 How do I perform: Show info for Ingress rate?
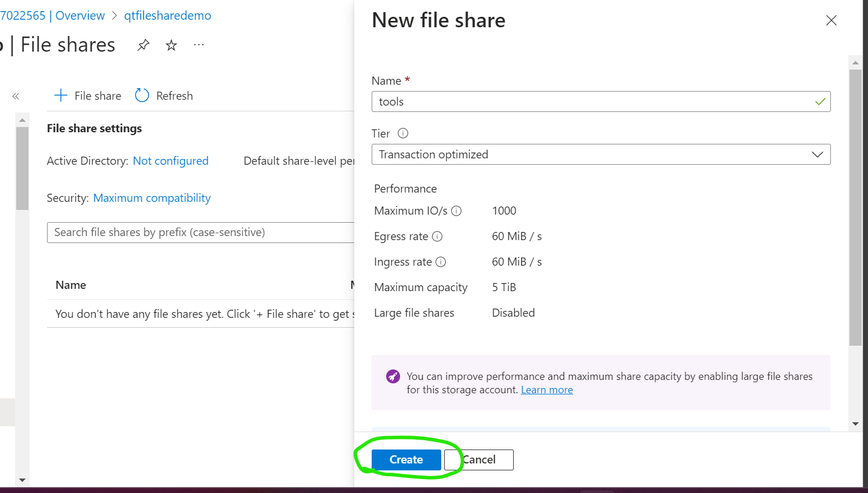pos(441,262)
